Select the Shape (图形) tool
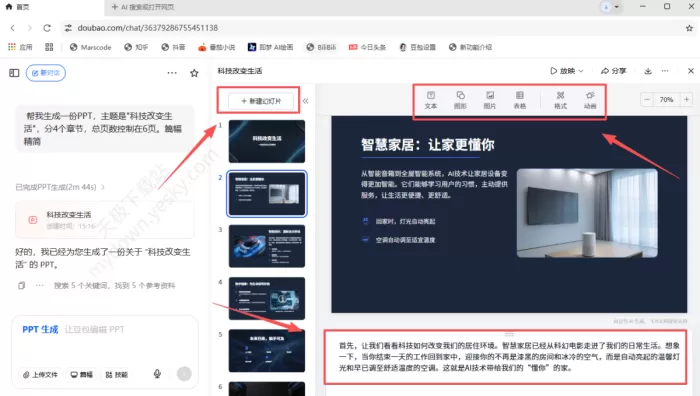This screenshot has width=700, height=396. click(x=460, y=100)
